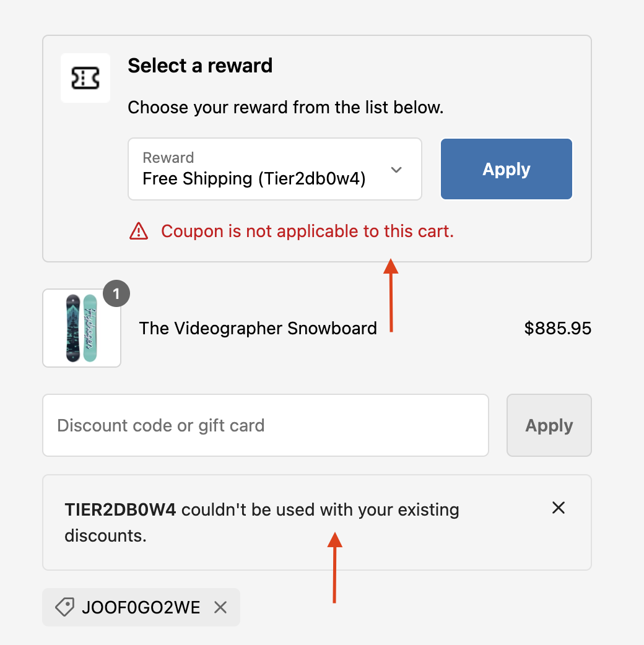Click the gray Apply button for discount codes
This screenshot has width=644, height=645.
(549, 425)
